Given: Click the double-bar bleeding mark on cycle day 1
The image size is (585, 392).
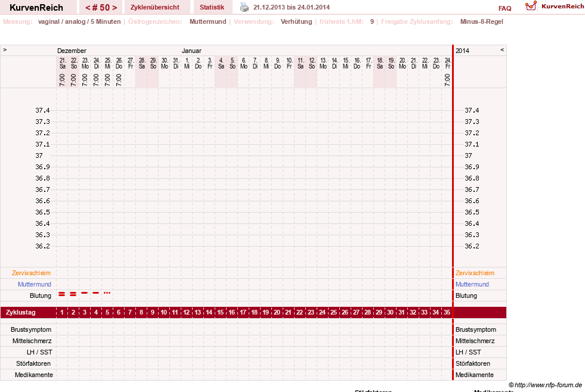Looking at the screenshot, I should [x=62, y=294].
